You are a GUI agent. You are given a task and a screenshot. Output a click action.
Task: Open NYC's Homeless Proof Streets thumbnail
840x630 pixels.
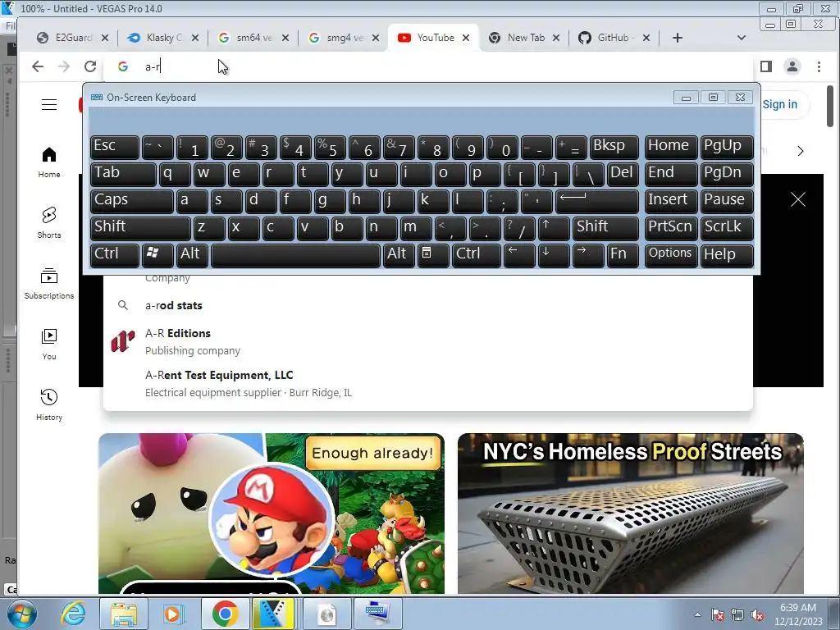click(x=631, y=514)
